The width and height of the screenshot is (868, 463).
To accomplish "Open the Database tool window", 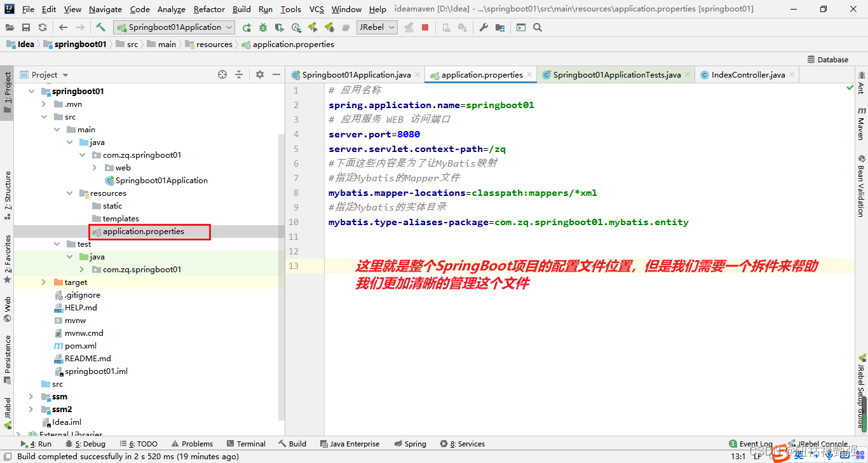I will [828, 59].
